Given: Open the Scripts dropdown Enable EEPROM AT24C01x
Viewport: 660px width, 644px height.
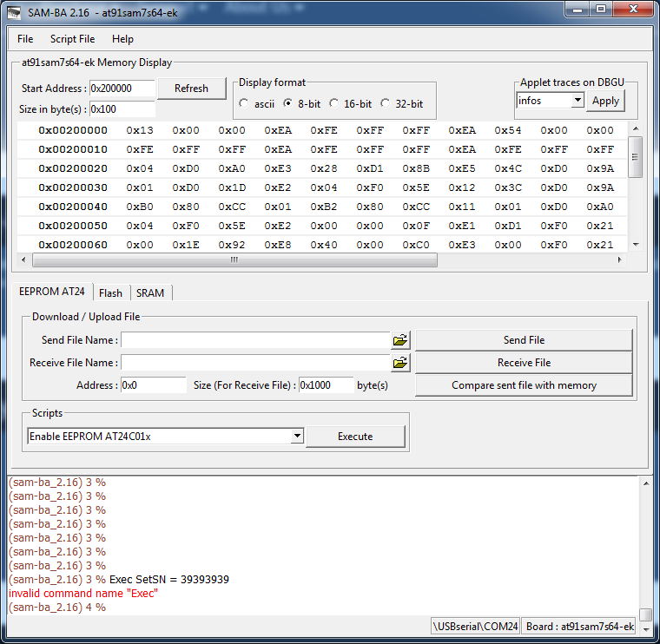Looking at the screenshot, I should pyautogui.click(x=297, y=436).
